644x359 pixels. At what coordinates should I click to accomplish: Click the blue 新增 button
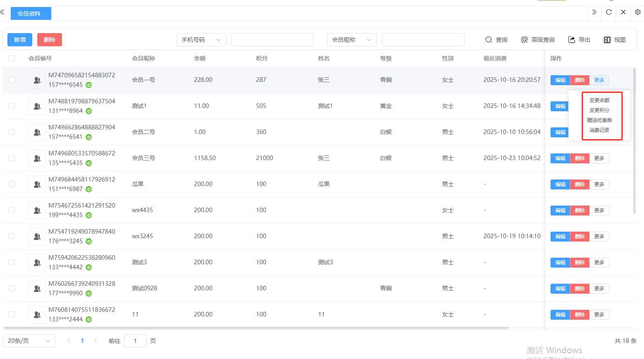pyautogui.click(x=20, y=40)
